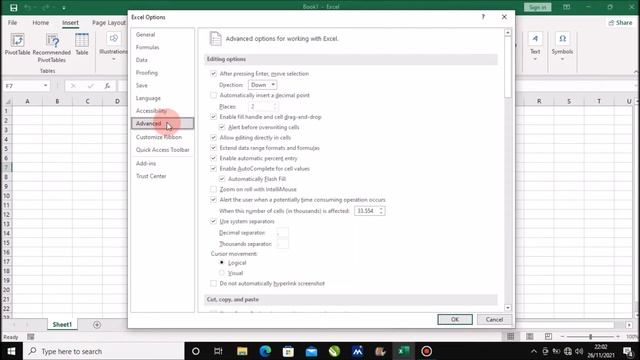
Task: Open Recommended PivotTables in the ribbon
Action: point(52,48)
